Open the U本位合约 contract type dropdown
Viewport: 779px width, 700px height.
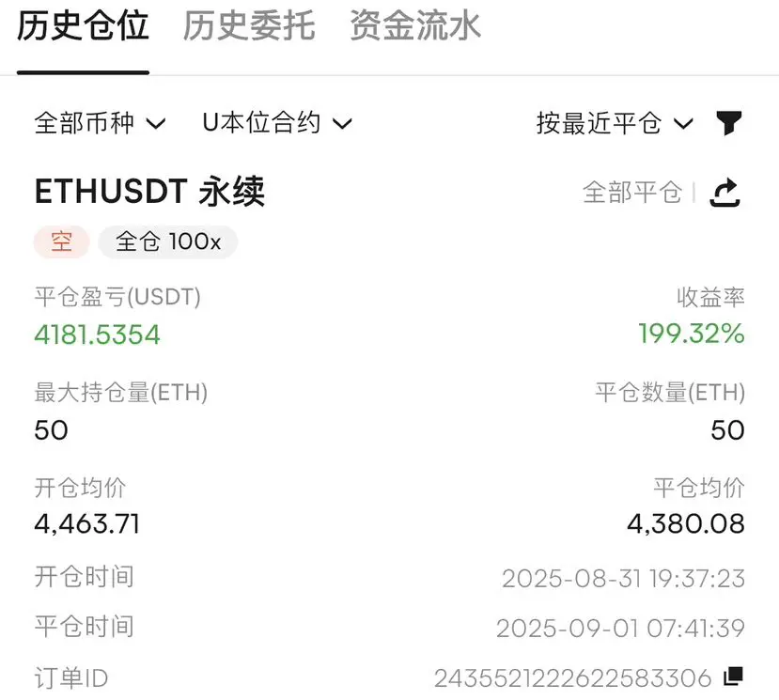[x=277, y=123]
